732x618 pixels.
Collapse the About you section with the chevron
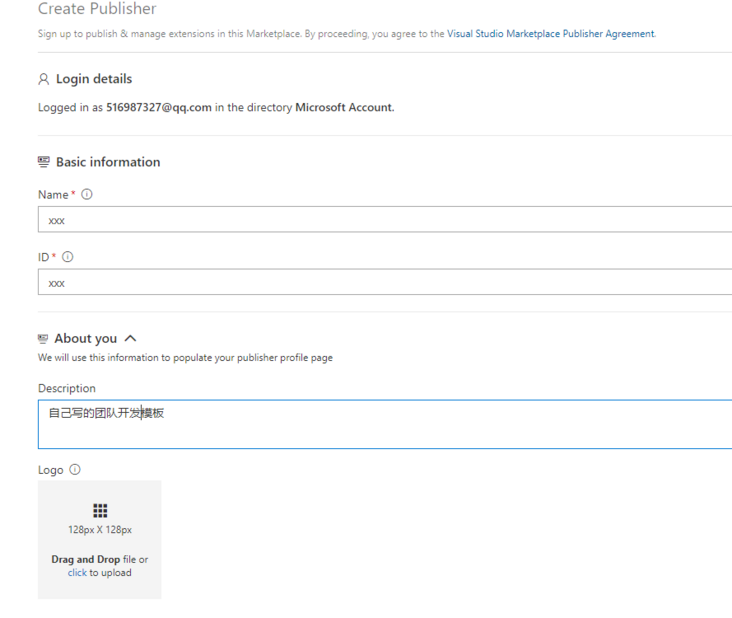[130, 339]
